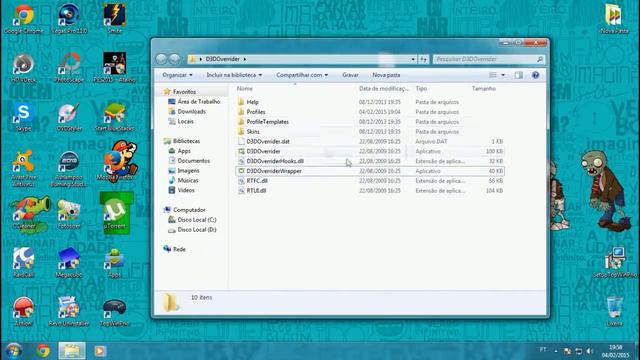The width and height of the screenshot is (640, 360).
Task: Select Avast Free Antivirus icon
Action: (x=23, y=168)
